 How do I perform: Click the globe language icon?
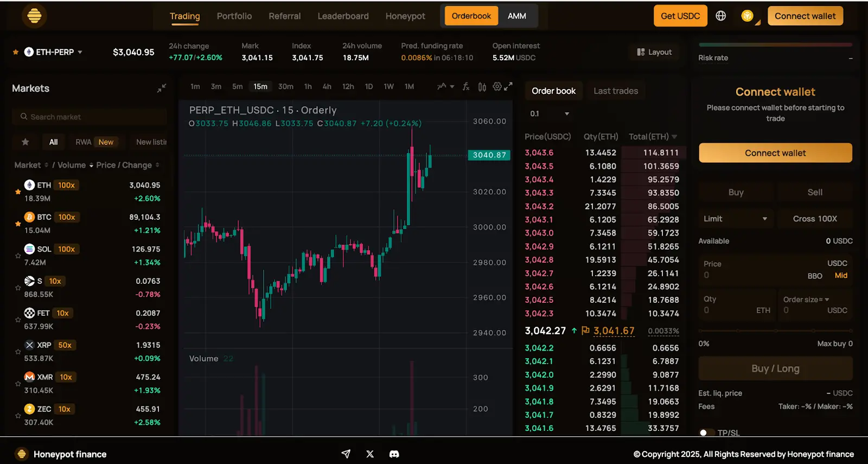coord(720,16)
